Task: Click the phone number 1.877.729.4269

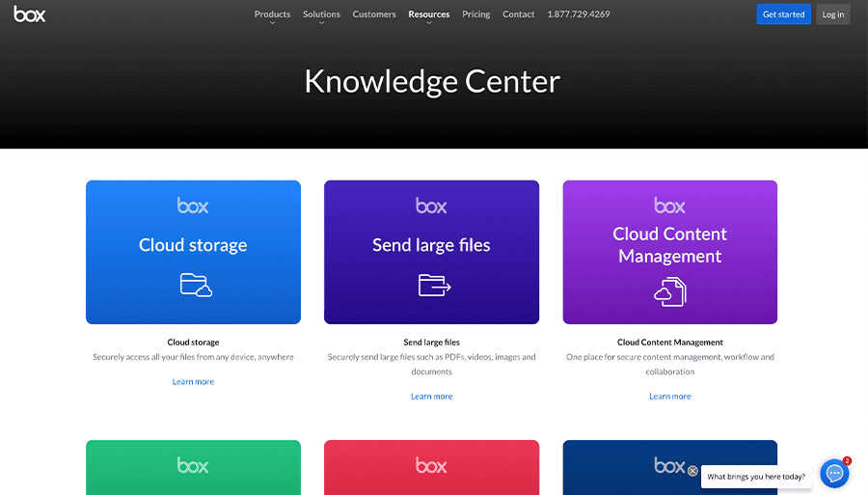Action: point(579,14)
